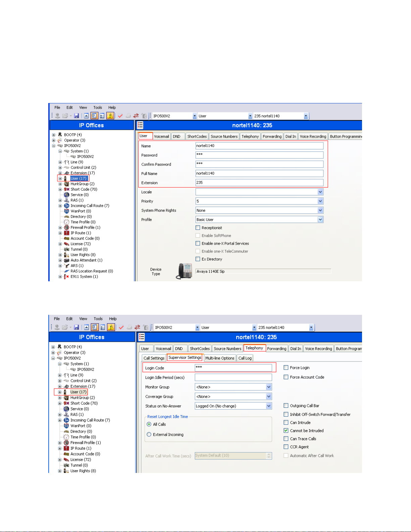Click the Login Idle Period input field
This screenshot has width=411, height=532.
click(x=233, y=377)
